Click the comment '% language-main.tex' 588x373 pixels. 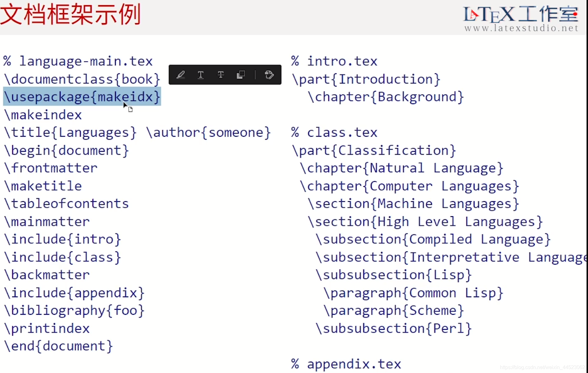point(78,61)
